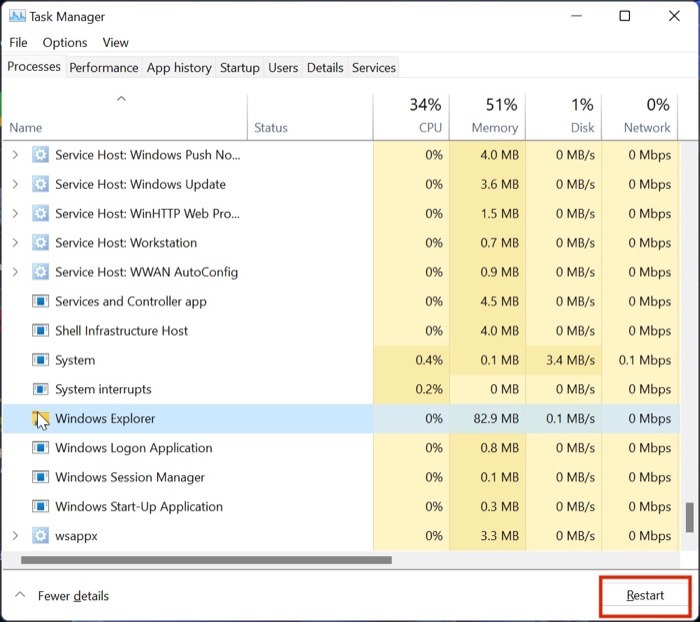Click the vertical scrollbar thumb

tap(690, 518)
